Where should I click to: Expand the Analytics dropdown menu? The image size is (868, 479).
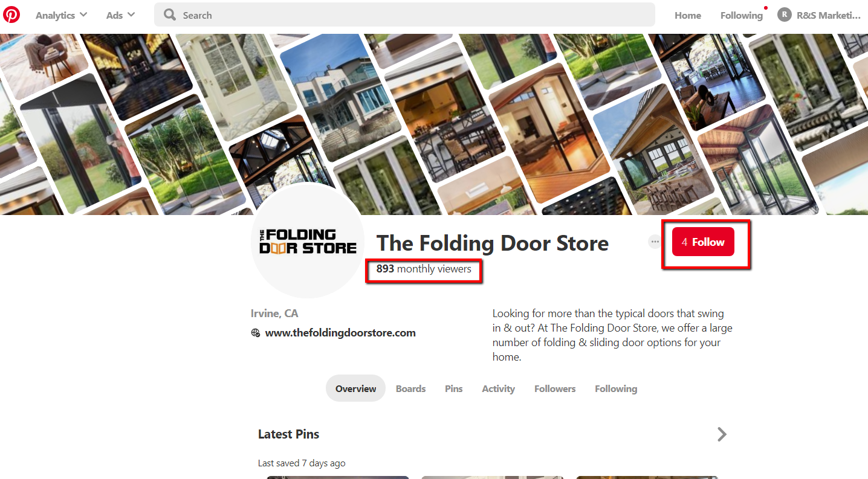point(61,15)
